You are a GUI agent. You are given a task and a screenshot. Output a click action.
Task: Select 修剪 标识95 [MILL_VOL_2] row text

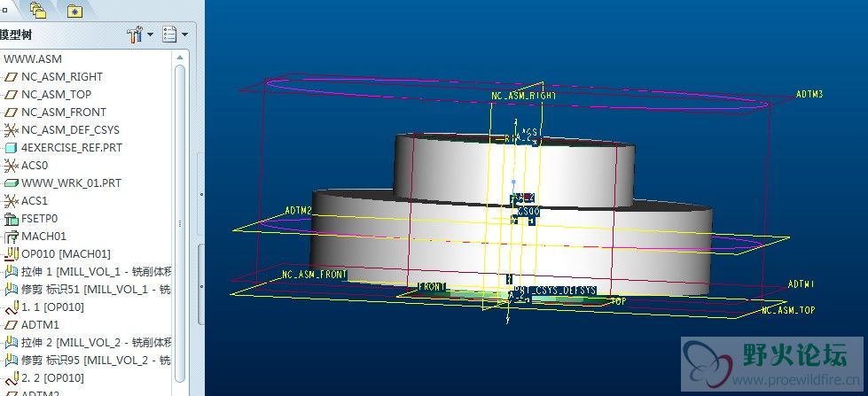point(96,360)
